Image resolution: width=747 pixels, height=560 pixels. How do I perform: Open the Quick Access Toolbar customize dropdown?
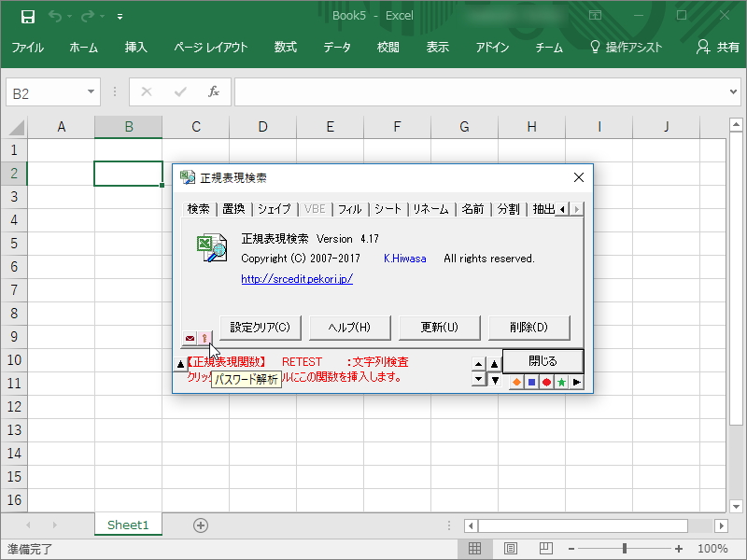[x=120, y=16]
